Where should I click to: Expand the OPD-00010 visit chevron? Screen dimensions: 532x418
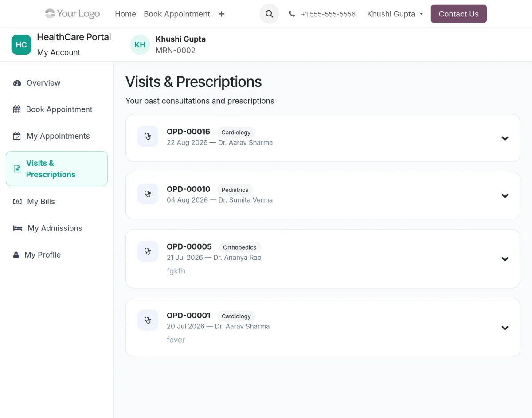pos(505,196)
